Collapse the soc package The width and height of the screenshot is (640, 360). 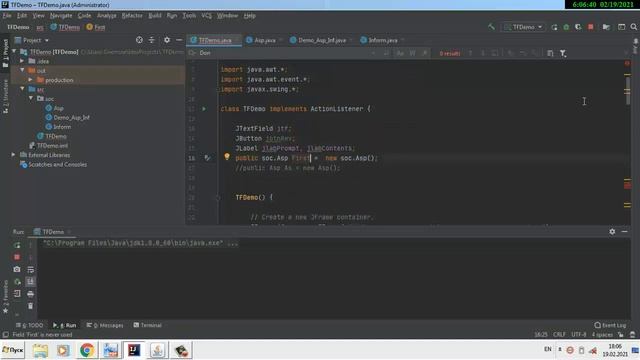tap(31, 98)
